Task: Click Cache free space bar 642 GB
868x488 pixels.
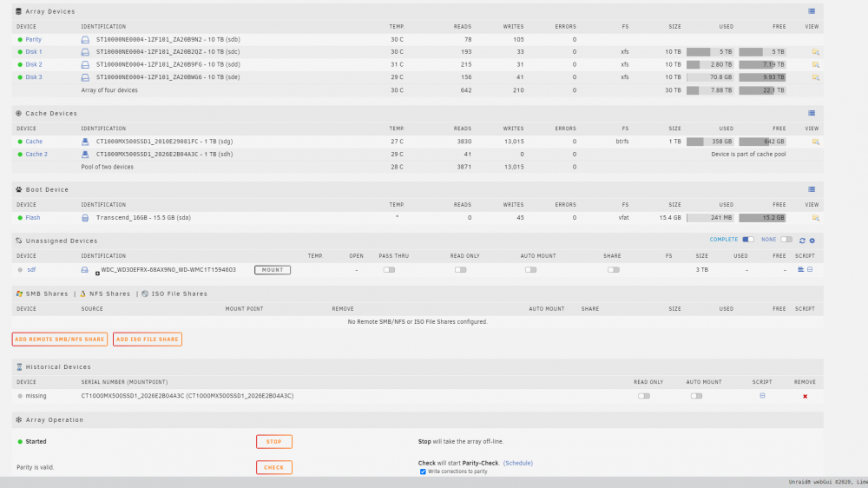Action: [762, 142]
